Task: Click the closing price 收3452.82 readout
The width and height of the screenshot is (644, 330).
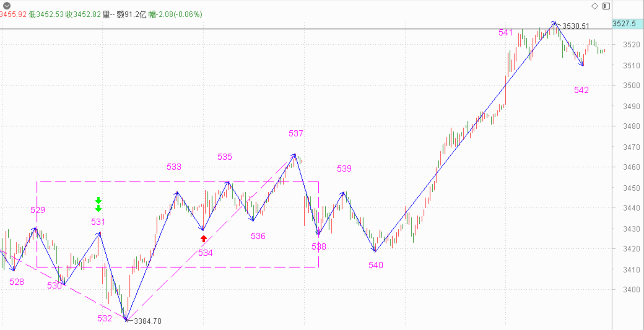Action: pyautogui.click(x=83, y=14)
